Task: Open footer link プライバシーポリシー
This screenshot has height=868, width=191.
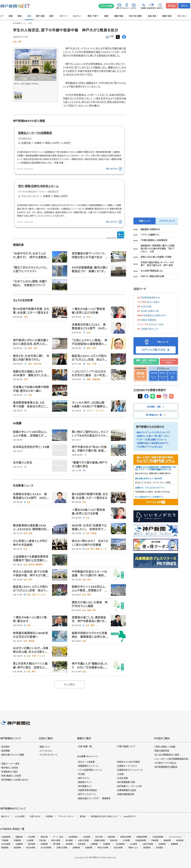Action: click(66, 816)
